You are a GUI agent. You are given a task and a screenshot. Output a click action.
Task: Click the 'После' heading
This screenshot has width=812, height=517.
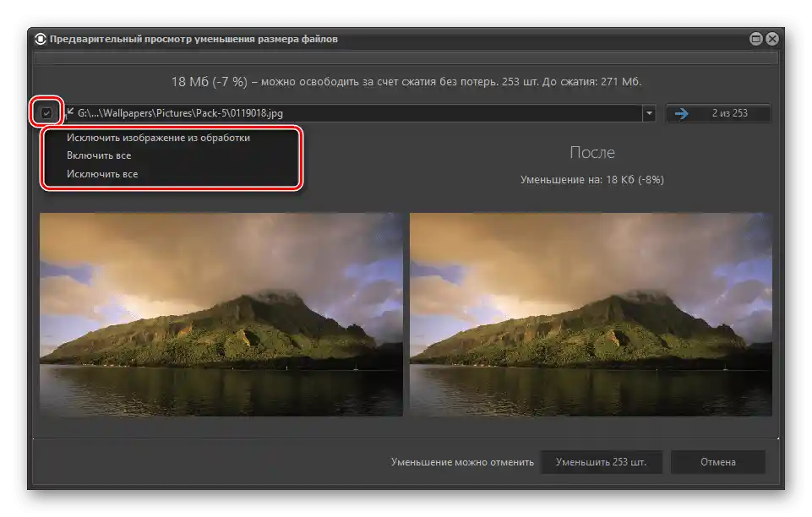592,152
